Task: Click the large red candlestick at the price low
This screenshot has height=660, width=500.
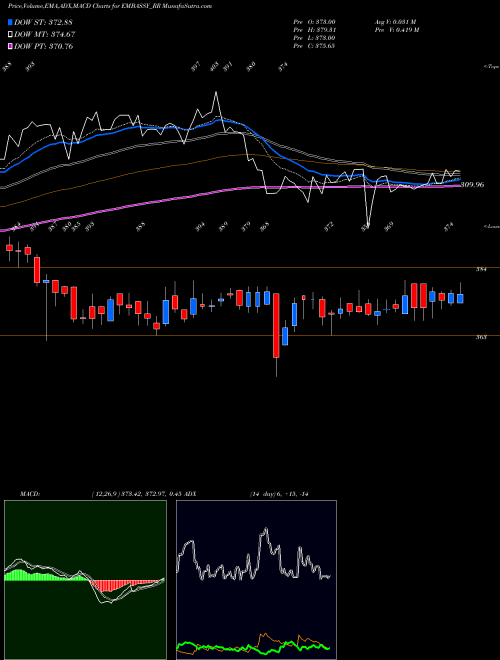Action: (x=276, y=325)
